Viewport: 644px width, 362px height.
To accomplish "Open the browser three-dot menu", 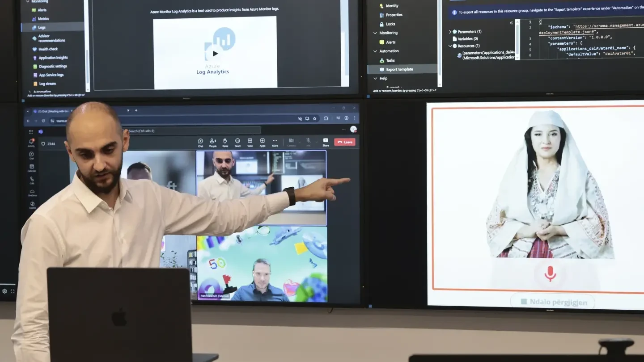I will (355, 118).
